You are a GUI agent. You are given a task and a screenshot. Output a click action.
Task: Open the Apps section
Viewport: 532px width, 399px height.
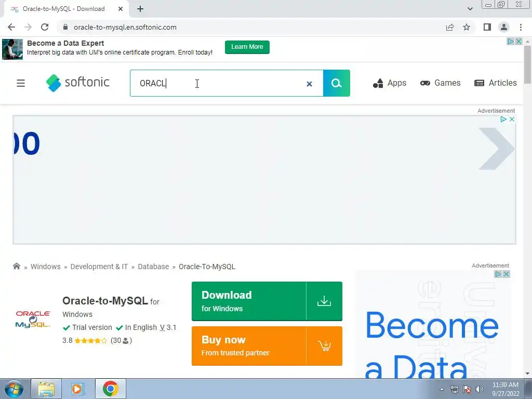tap(390, 83)
